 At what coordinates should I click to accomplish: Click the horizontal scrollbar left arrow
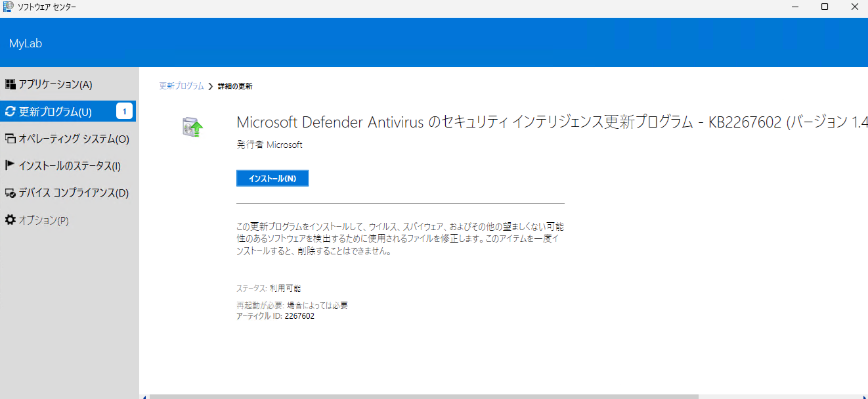point(144,396)
